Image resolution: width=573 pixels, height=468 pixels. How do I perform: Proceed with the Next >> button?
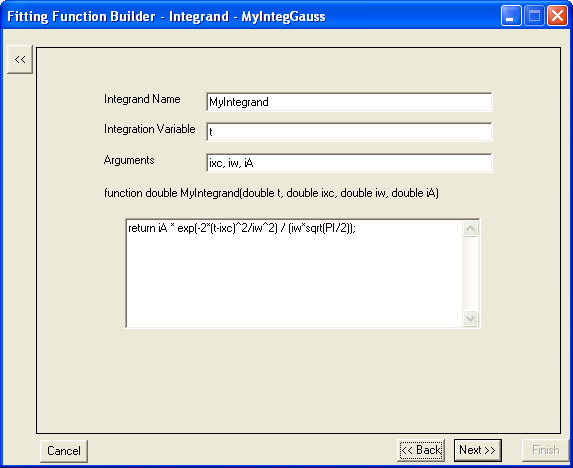pyautogui.click(x=478, y=450)
